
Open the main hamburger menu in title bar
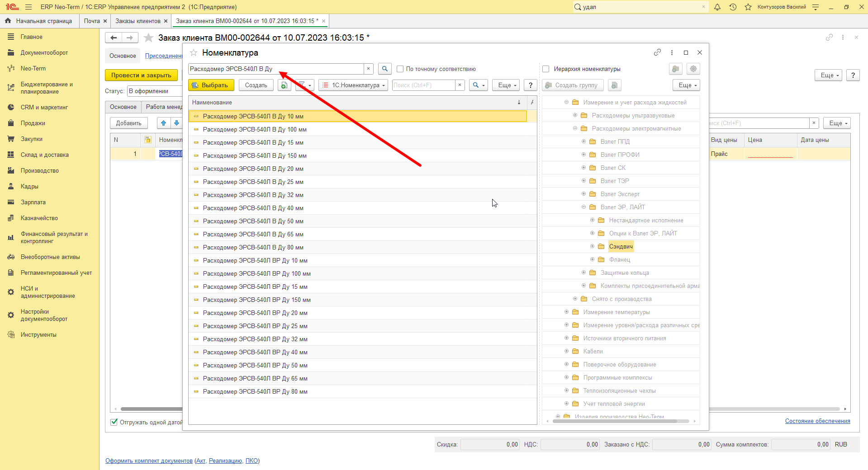[28, 7]
